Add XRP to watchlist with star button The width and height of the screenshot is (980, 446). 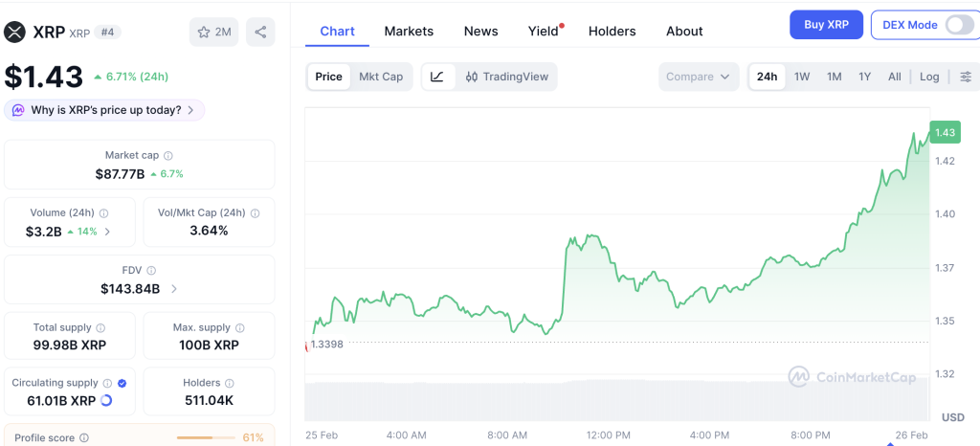click(213, 32)
